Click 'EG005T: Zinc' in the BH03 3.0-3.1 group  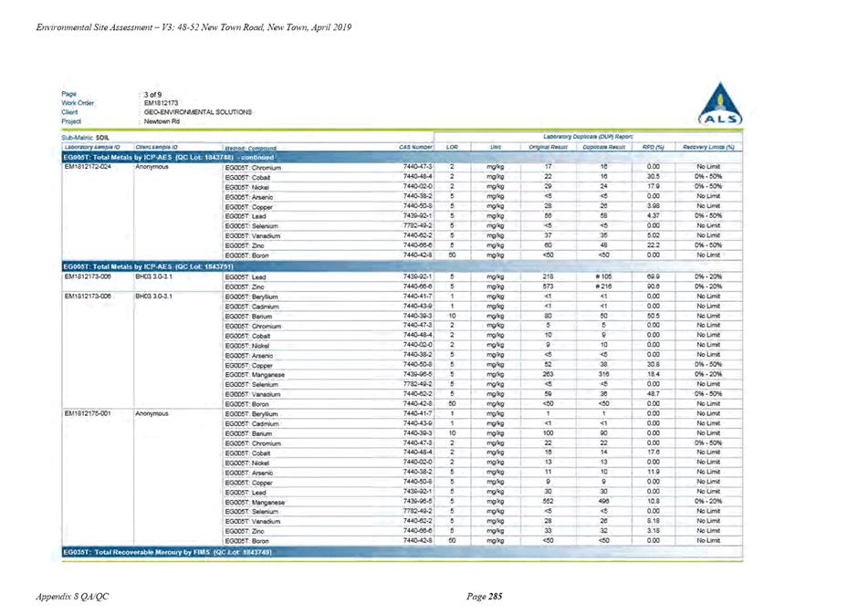(x=244, y=287)
